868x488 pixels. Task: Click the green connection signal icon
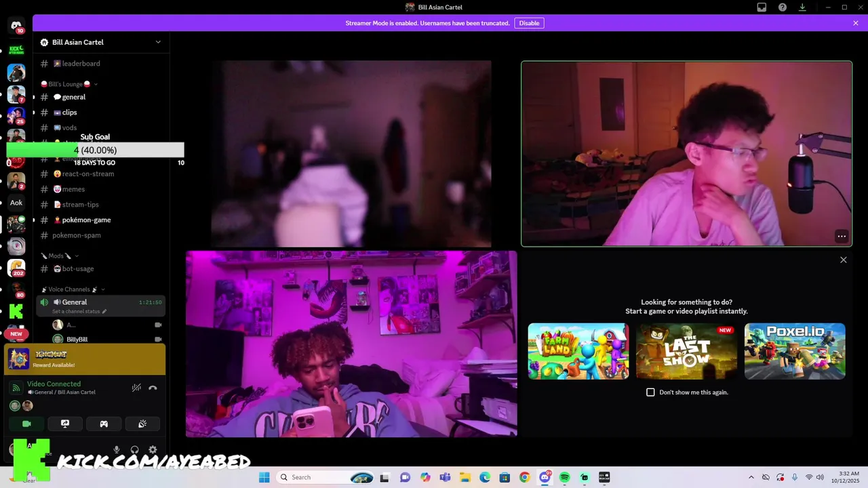tap(16, 388)
